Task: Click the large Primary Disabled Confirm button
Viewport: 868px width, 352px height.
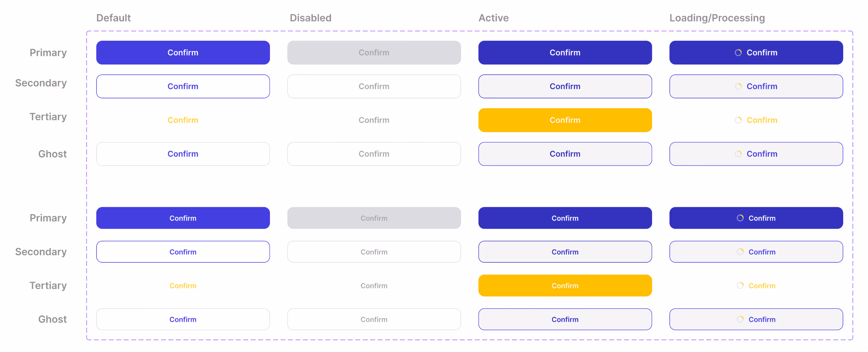Action: pyautogui.click(x=374, y=53)
